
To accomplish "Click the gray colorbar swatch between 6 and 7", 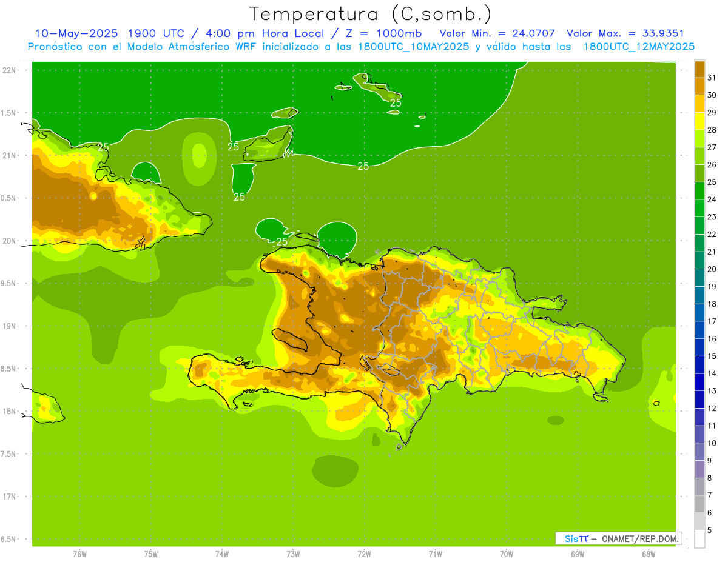I will 699,504.
